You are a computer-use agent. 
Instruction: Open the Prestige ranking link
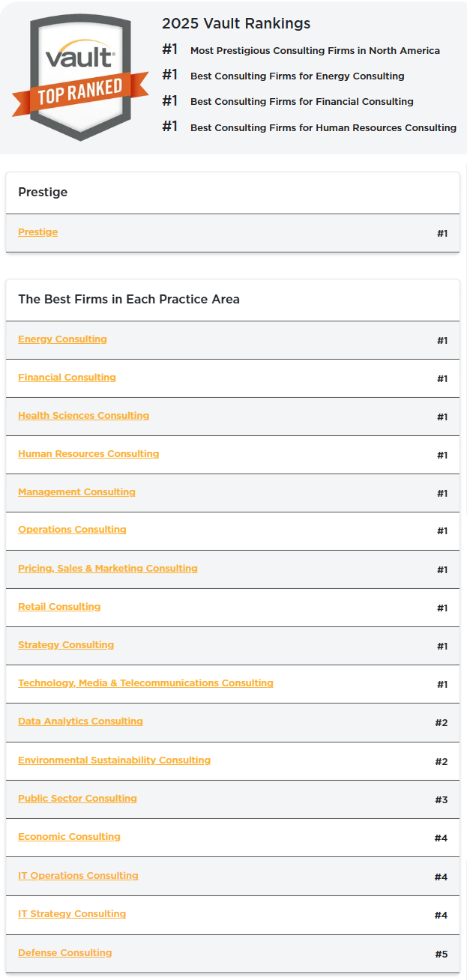[37, 232]
